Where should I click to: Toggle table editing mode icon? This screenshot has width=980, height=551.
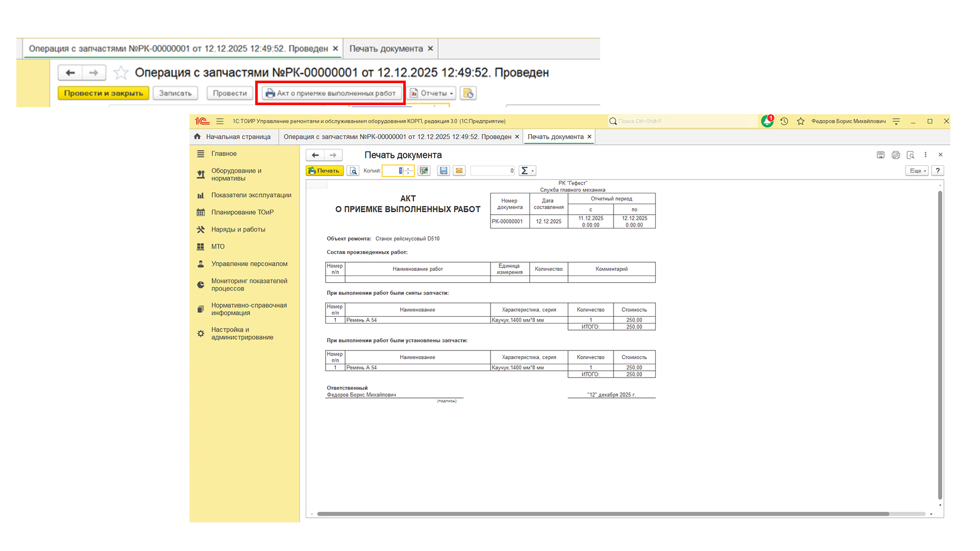pos(424,171)
